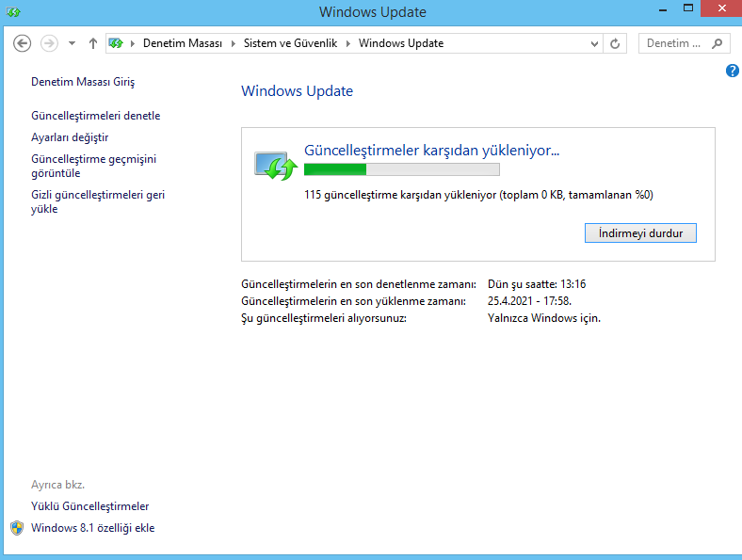Click the 115 güncelleştirme status text
The height and width of the screenshot is (560, 742).
(478, 195)
